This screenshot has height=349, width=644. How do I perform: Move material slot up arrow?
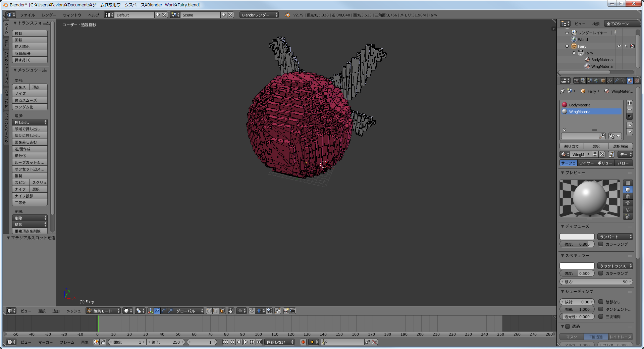point(630,125)
